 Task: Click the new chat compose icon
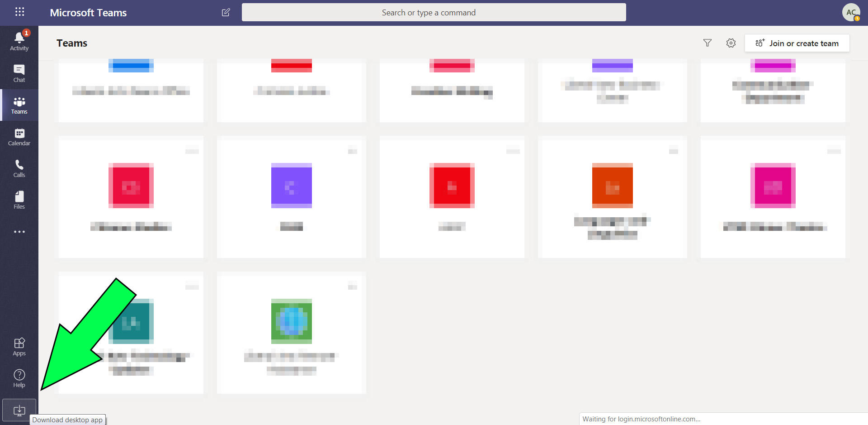pyautogui.click(x=226, y=13)
